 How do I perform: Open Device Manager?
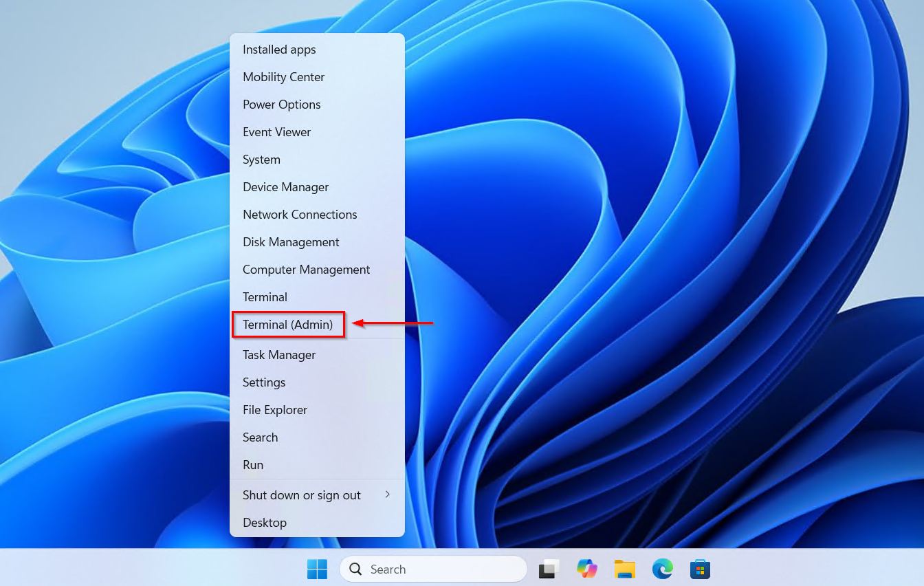click(x=285, y=187)
